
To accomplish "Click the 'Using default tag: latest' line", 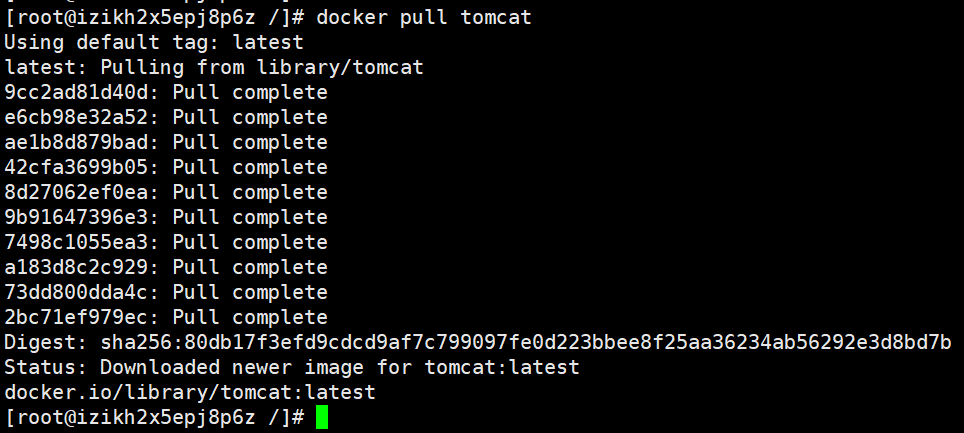I will [x=154, y=42].
